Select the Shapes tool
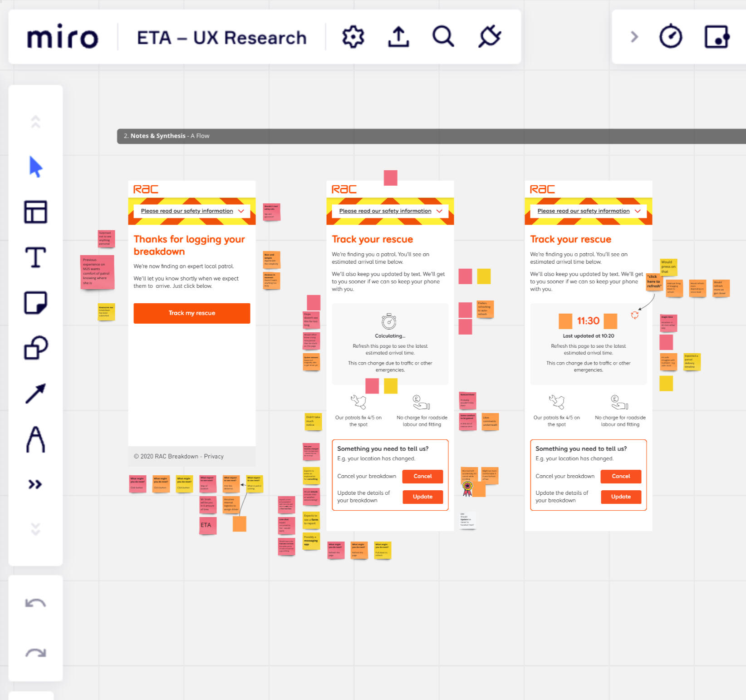Screen dimensions: 746x700 [35, 348]
